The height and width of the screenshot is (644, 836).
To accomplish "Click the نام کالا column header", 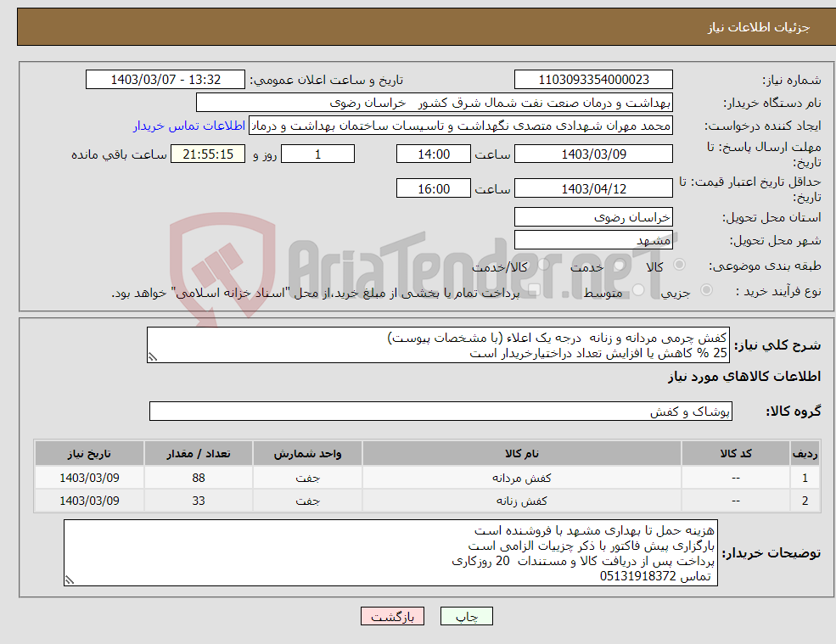I will point(521,453).
